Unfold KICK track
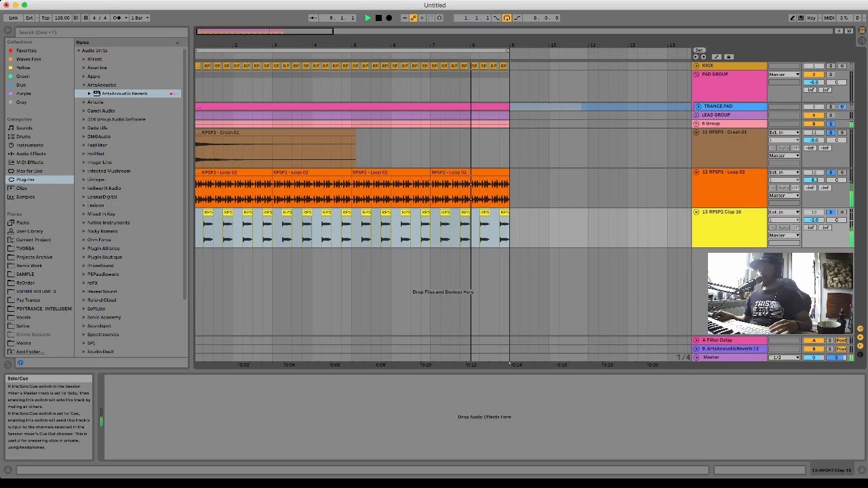868x488 pixels. pos(696,66)
